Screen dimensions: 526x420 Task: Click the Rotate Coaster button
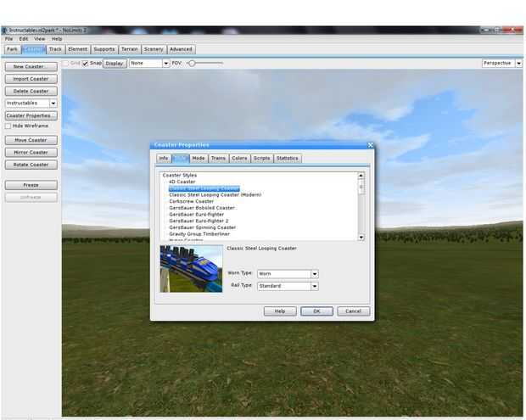(x=31, y=165)
